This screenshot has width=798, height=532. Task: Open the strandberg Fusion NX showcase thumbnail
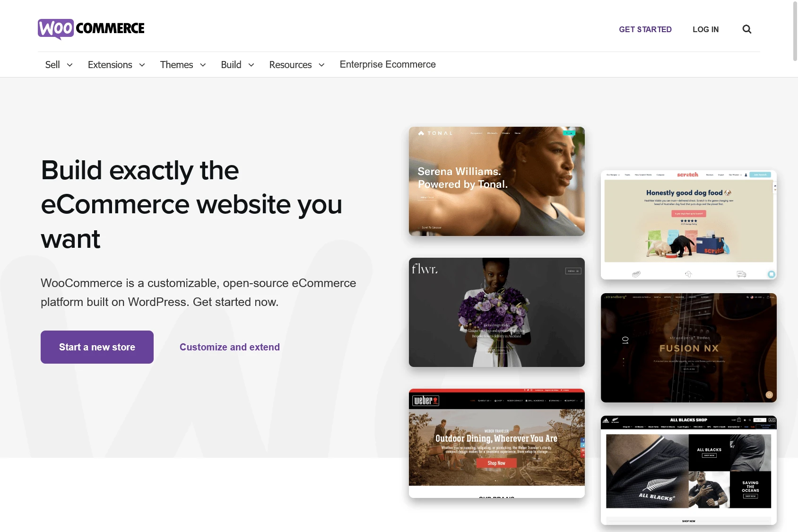689,348
